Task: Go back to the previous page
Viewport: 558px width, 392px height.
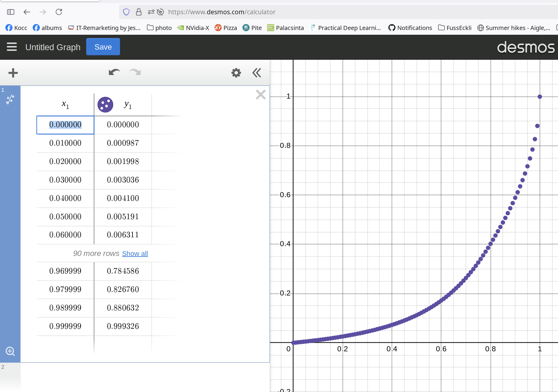Action: [x=27, y=12]
